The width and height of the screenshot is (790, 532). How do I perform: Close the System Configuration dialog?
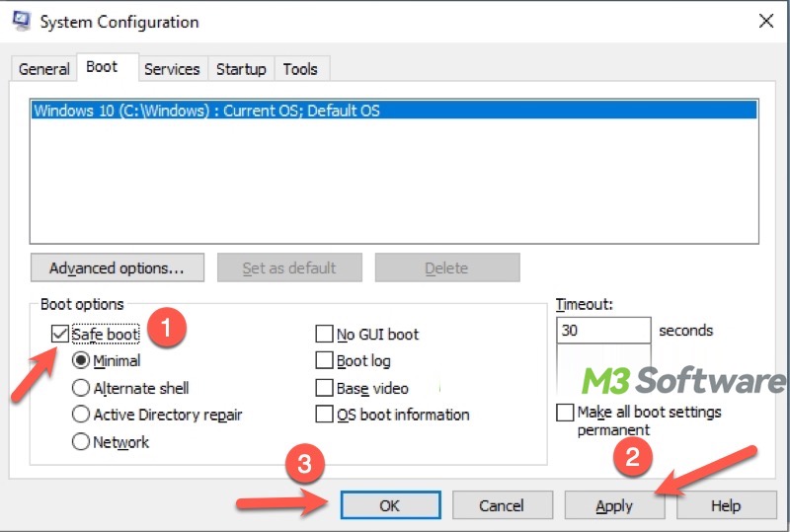click(764, 21)
